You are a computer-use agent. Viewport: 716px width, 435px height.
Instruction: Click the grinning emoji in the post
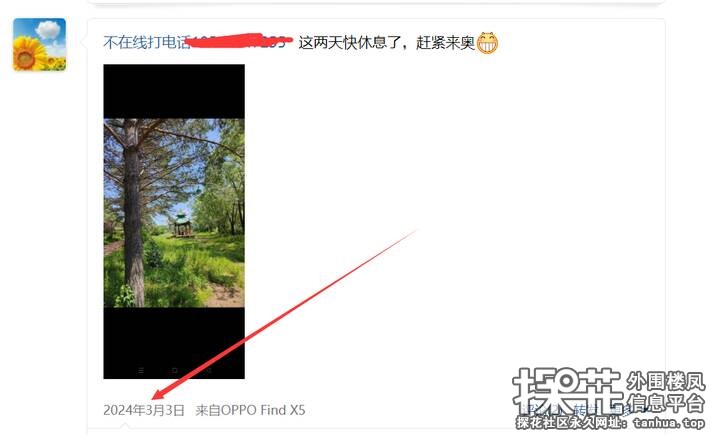pyautogui.click(x=487, y=43)
